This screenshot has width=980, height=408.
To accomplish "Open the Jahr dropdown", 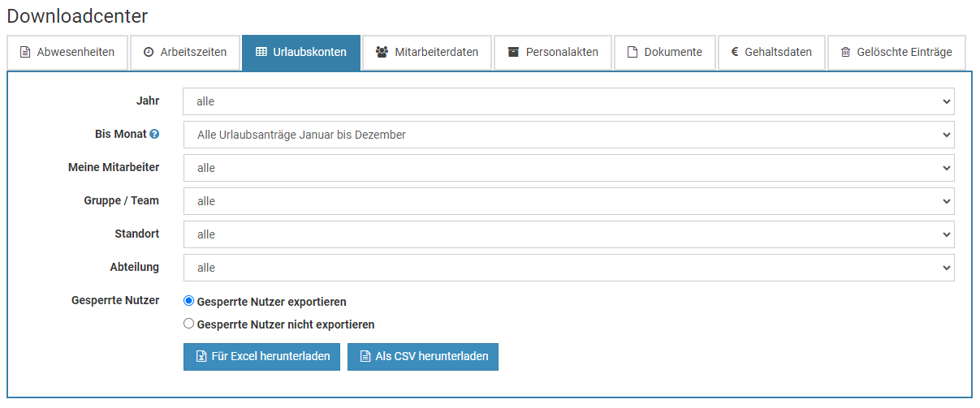I will click(568, 102).
